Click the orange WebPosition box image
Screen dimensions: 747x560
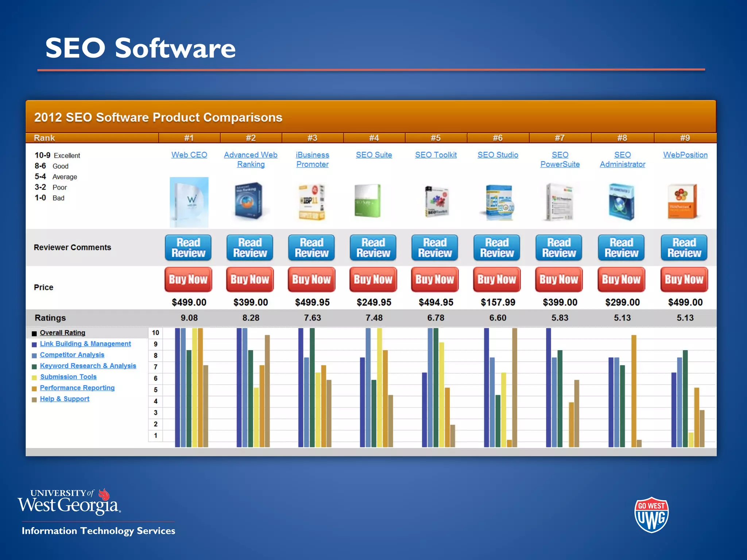point(683,201)
